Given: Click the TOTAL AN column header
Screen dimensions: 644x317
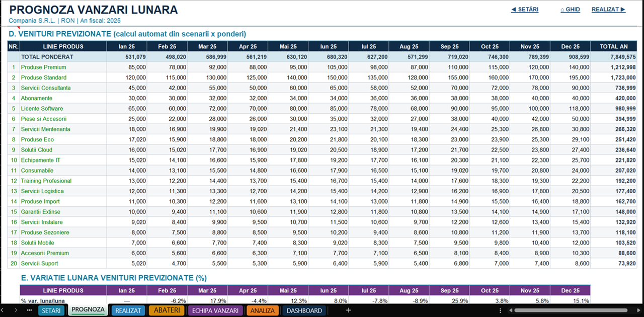Looking at the screenshot, I should click(614, 46).
